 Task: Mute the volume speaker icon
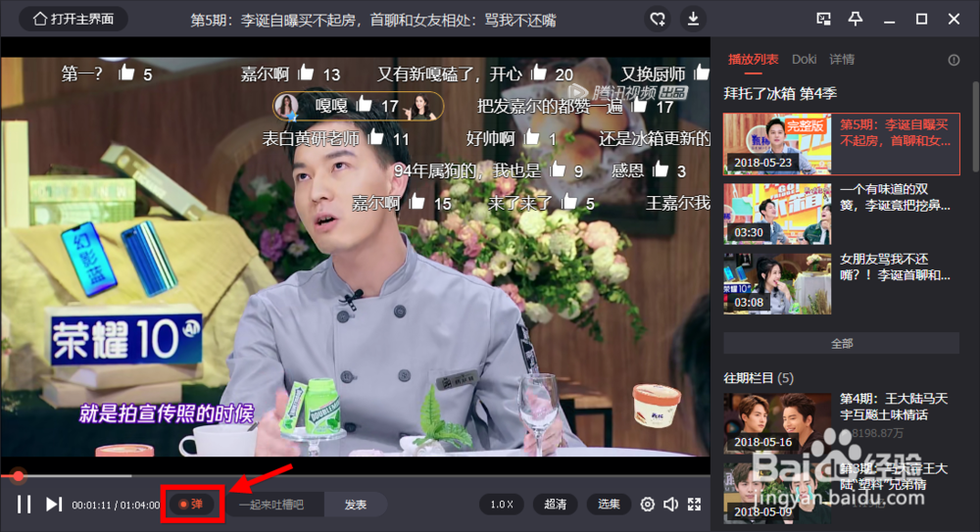(x=670, y=504)
